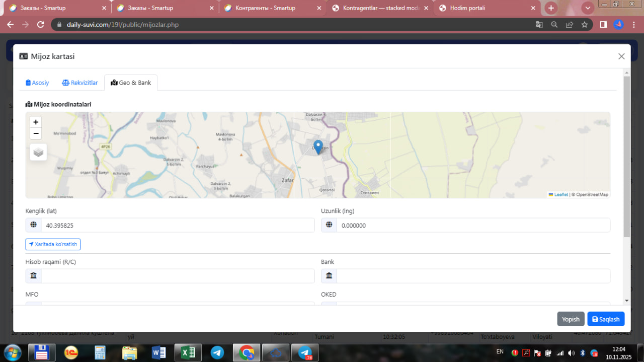Click the translate page icon in address bar
644x362 pixels.
click(x=539, y=24)
